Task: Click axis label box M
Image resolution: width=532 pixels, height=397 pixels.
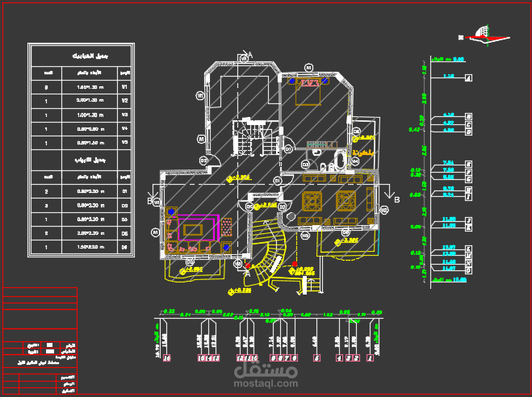Action: click(x=468, y=256)
